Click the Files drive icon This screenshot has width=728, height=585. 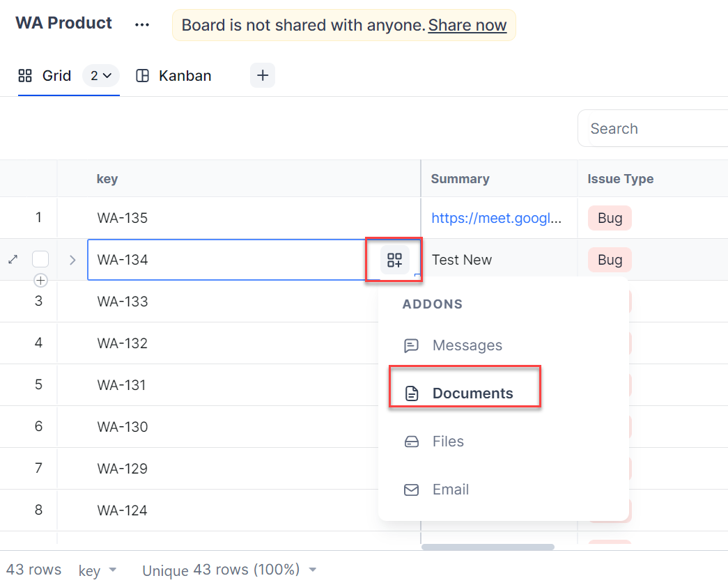pyautogui.click(x=412, y=442)
